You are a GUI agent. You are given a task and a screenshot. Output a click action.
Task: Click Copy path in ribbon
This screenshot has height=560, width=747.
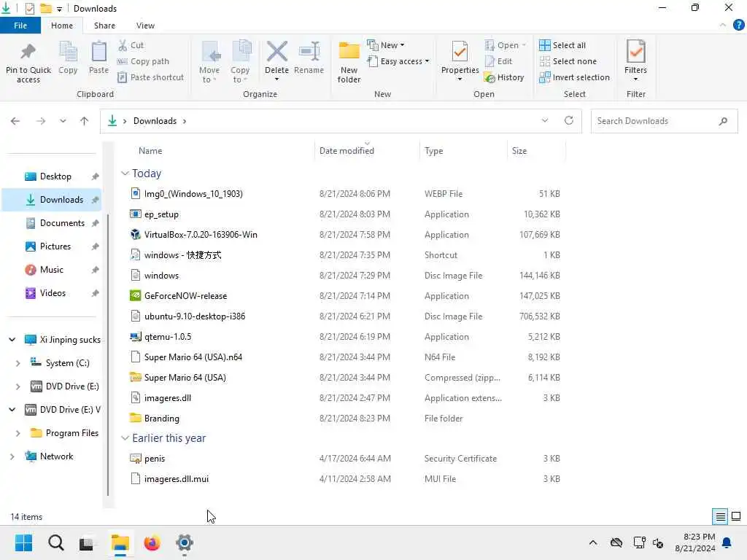pyautogui.click(x=143, y=61)
